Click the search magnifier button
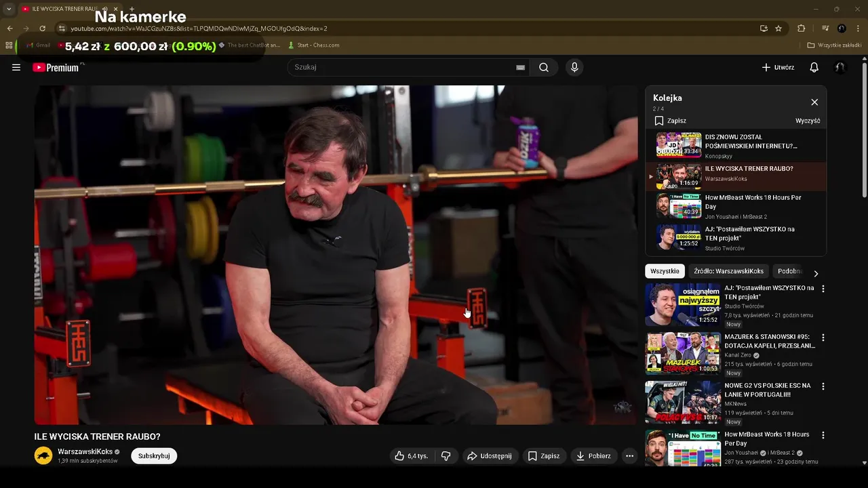 click(544, 67)
